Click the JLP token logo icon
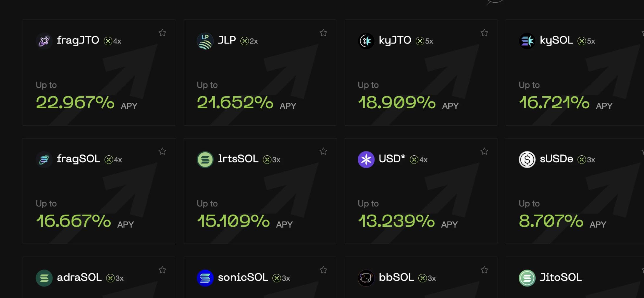 (x=205, y=41)
